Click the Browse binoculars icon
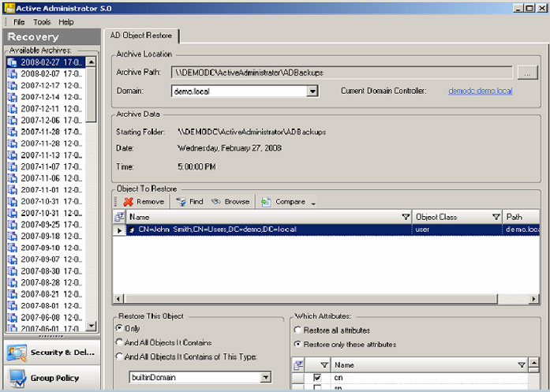The height and width of the screenshot is (392, 550). tap(215, 202)
